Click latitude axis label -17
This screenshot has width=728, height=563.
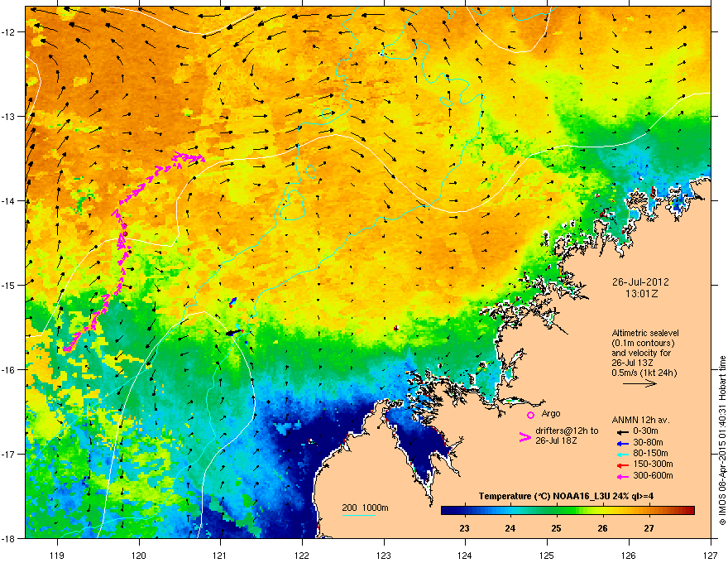9,454
